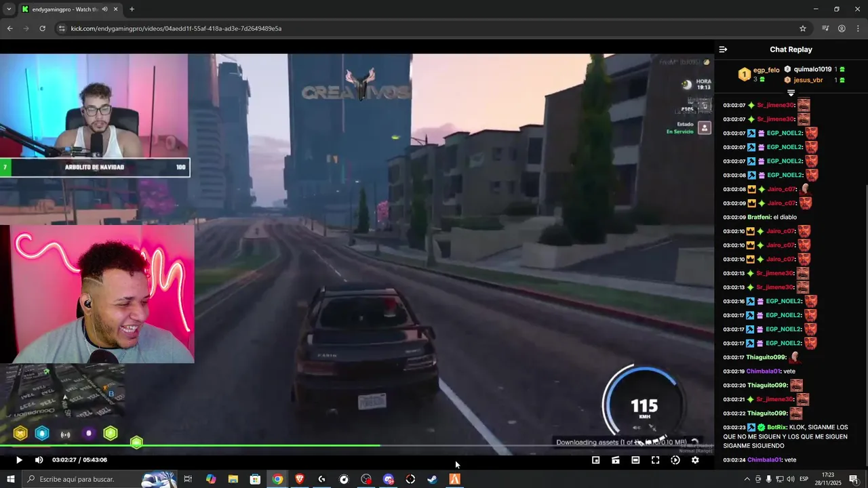Click the 03:02:27 current time display
The height and width of the screenshot is (488, 868).
pos(64,460)
